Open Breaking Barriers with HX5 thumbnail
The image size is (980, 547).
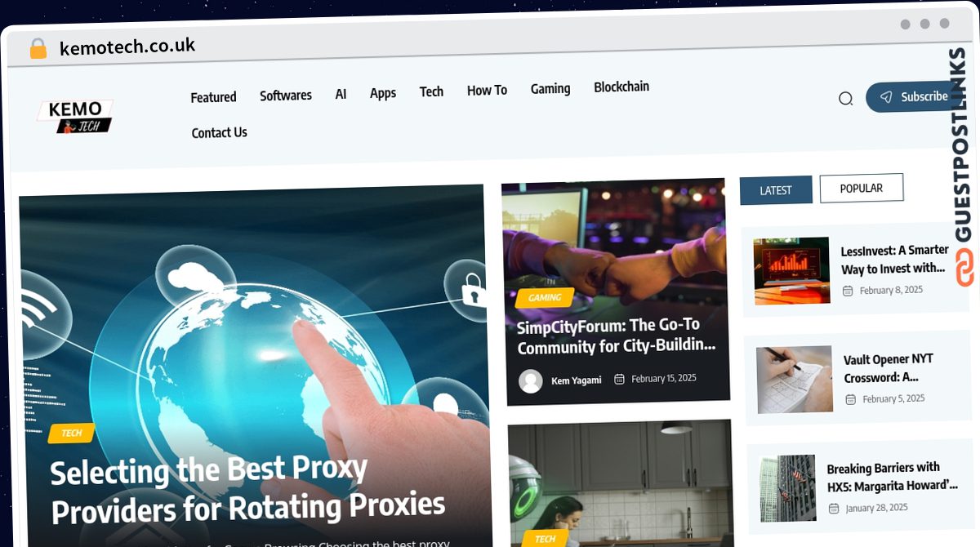pos(787,488)
